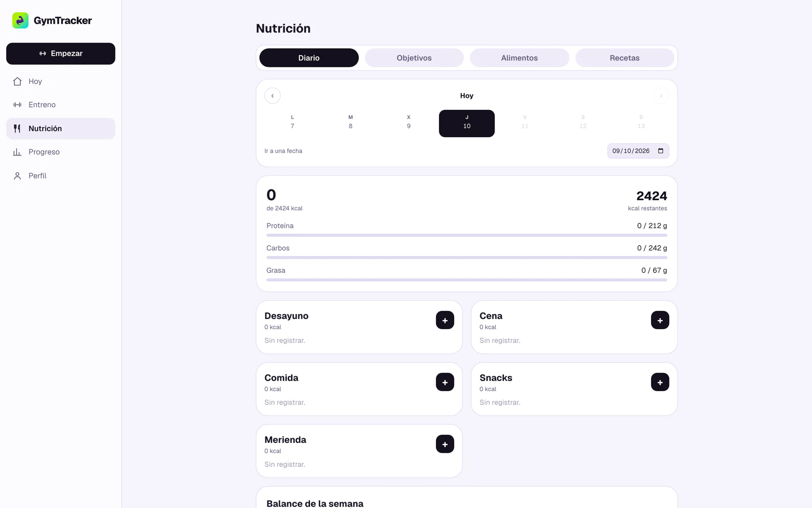Viewport: 812px width, 508px height.
Task: Select Wednesday 9 in the week strip
Action: [409, 123]
